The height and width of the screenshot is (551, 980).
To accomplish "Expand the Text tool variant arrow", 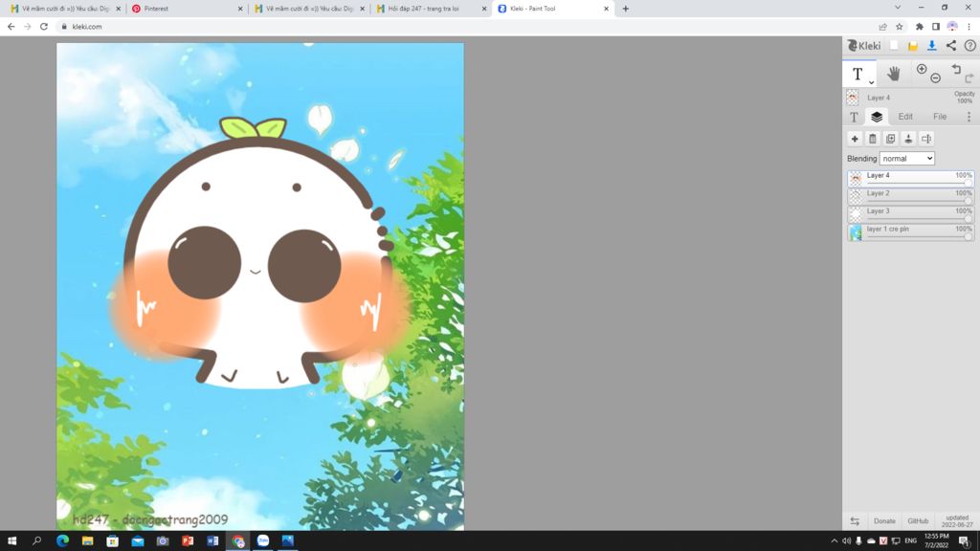I will [x=871, y=82].
